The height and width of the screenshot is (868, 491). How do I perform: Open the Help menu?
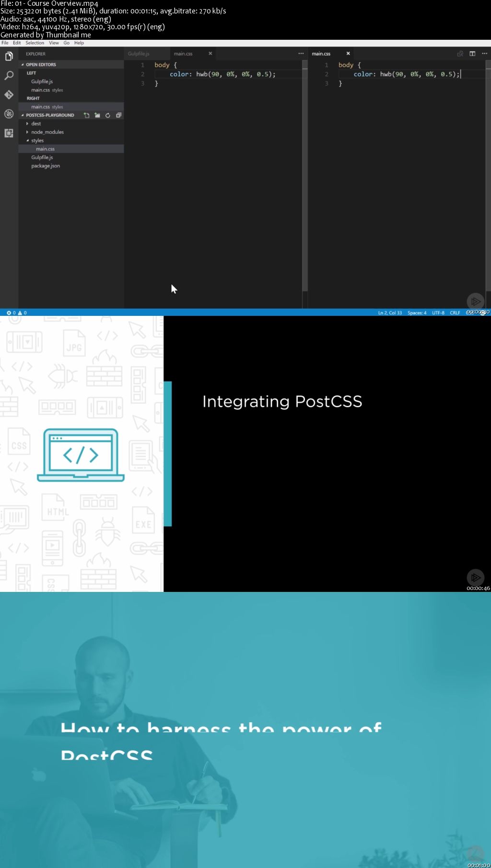[x=79, y=43]
